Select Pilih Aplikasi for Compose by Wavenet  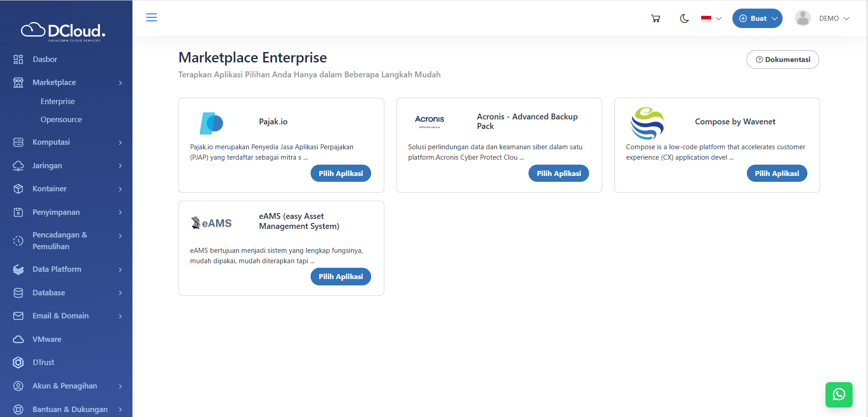(x=777, y=174)
